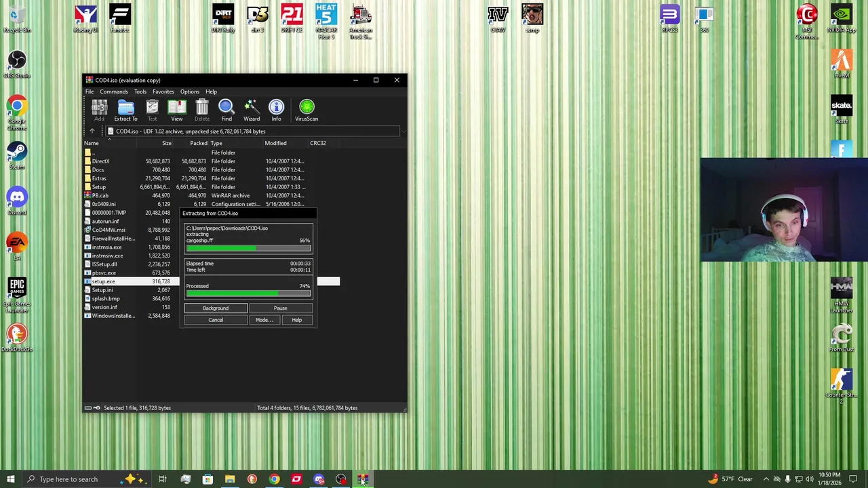
Task: Expand the archive path dropdown arrow
Action: 403,131
